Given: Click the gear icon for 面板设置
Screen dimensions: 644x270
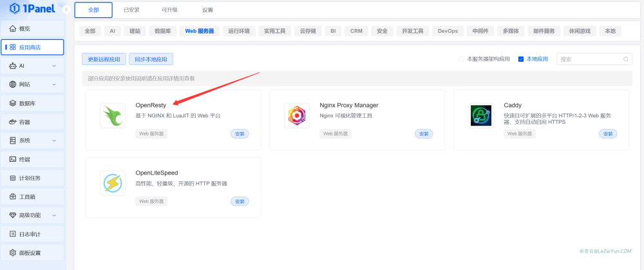Looking at the screenshot, I should [12, 253].
